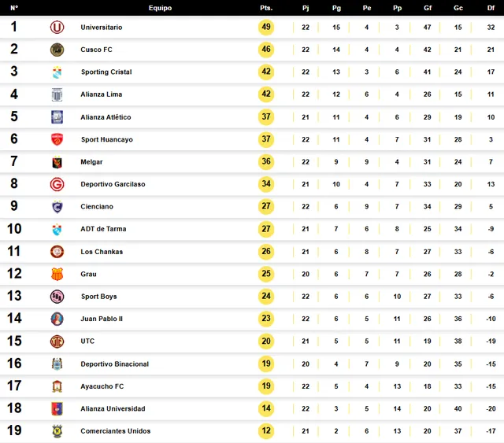Viewport: 504px width, 443px height.
Task: Click the Alianza Atlético team name
Action: point(106,117)
